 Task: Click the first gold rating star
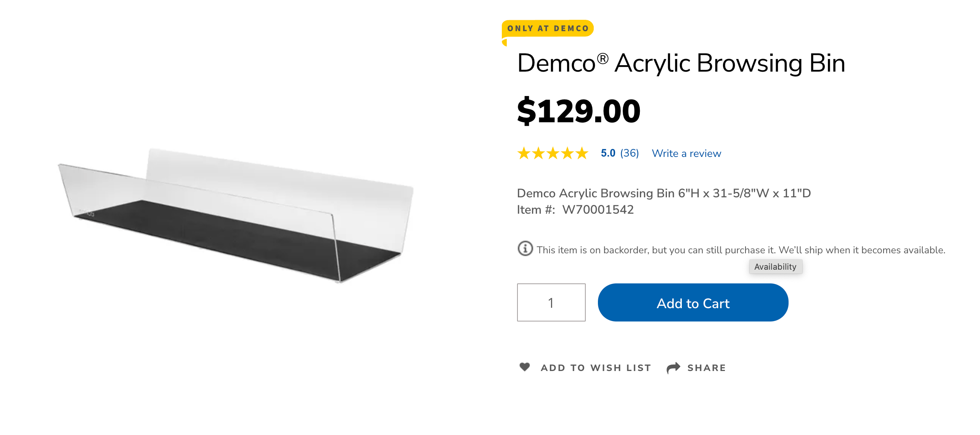(x=524, y=153)
